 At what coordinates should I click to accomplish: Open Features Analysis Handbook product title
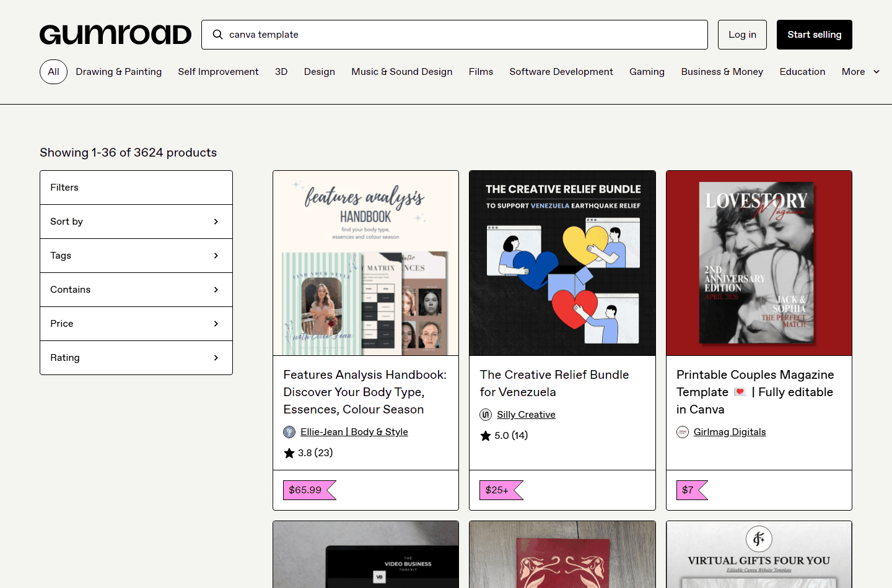(x=365, y=392)
